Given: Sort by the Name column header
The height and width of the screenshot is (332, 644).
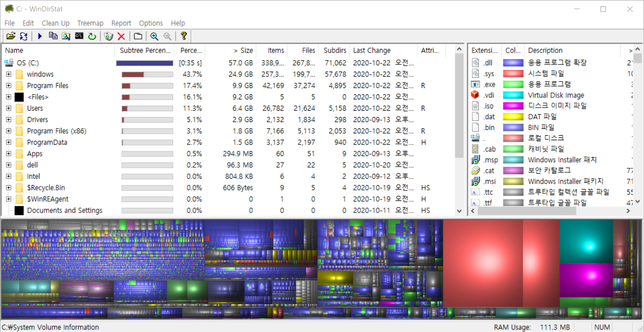Looking at the screenshot, I should 58,50.
